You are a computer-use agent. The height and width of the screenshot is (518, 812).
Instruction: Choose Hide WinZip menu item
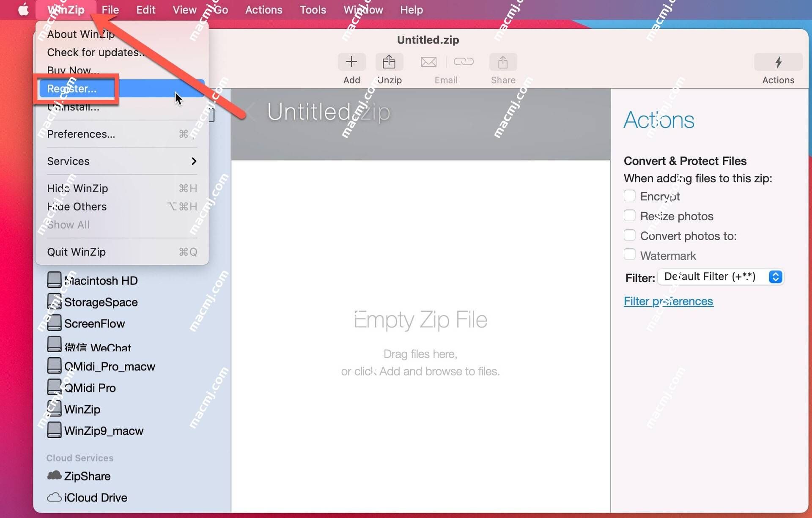[x=122, y=188]
